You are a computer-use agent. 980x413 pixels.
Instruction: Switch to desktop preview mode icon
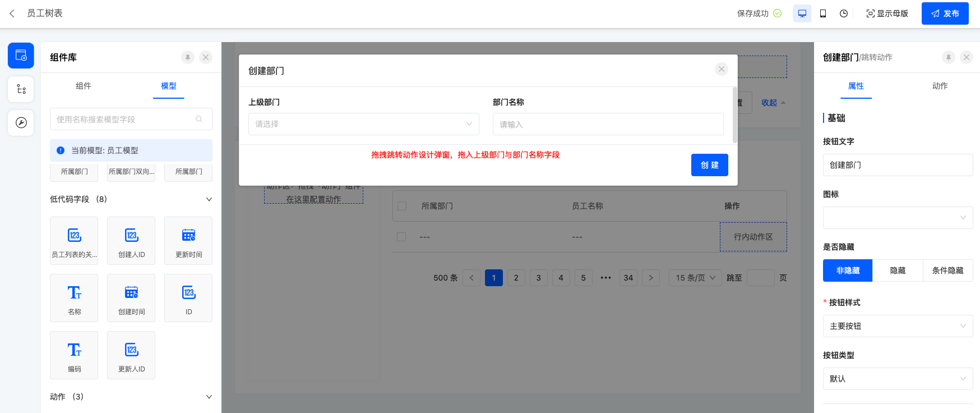point(802,13)
